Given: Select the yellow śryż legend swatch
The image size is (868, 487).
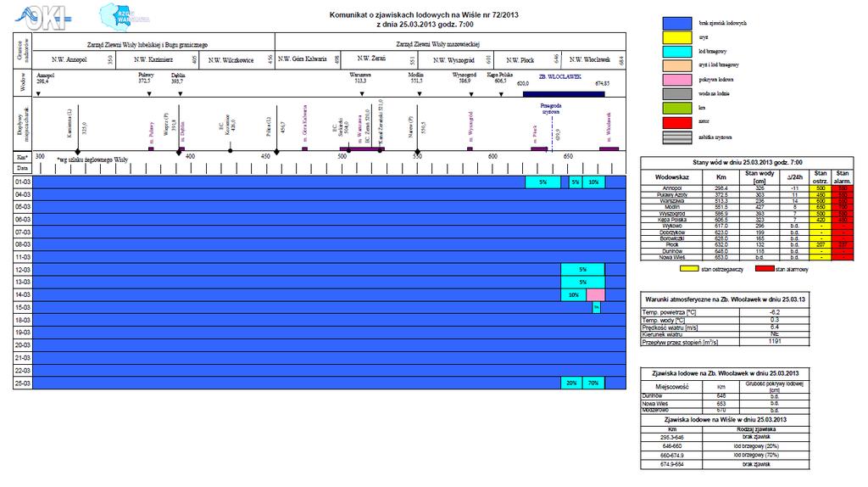Looking at the screenshot, I should [x=677, y=37].
